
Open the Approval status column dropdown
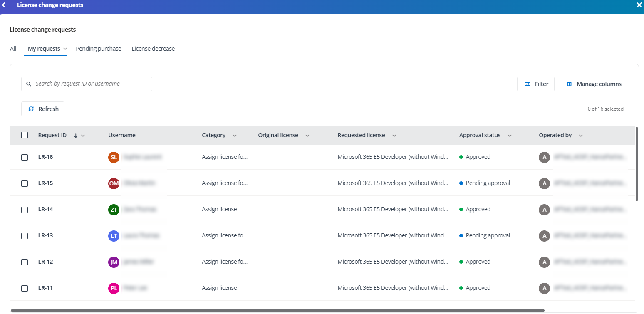(x=510, y=136)
